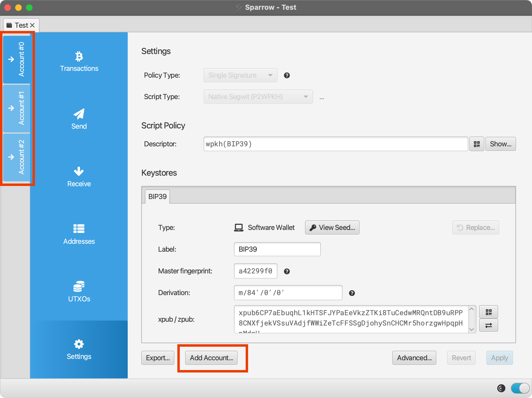Open the Transactions view
Viewport: 532px width, 398px height.
pos(79,62)
